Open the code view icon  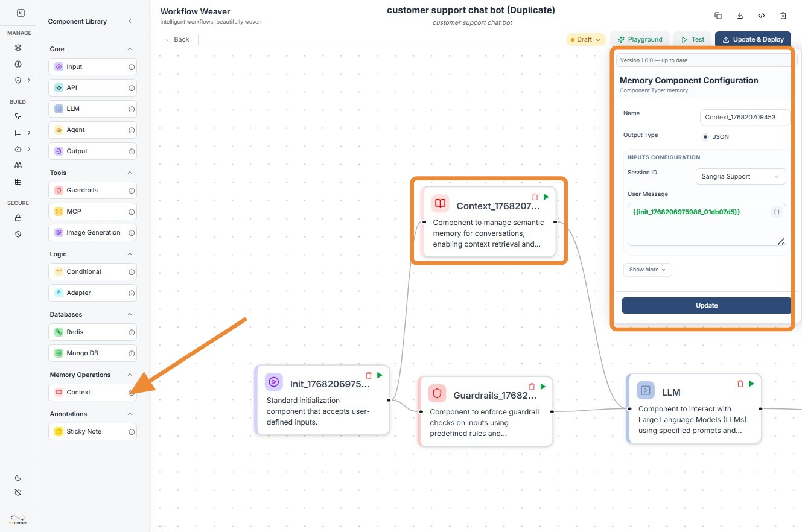tap(762, 16)
